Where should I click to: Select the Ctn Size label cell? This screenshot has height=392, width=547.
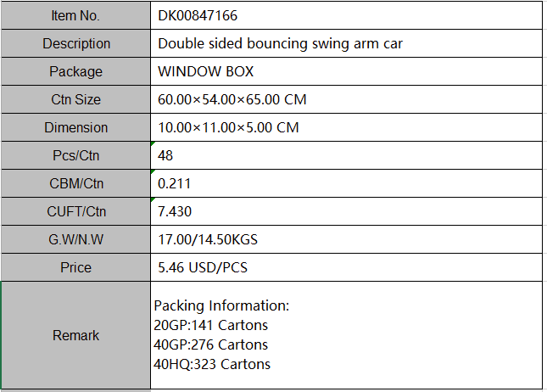coord(75,99)
